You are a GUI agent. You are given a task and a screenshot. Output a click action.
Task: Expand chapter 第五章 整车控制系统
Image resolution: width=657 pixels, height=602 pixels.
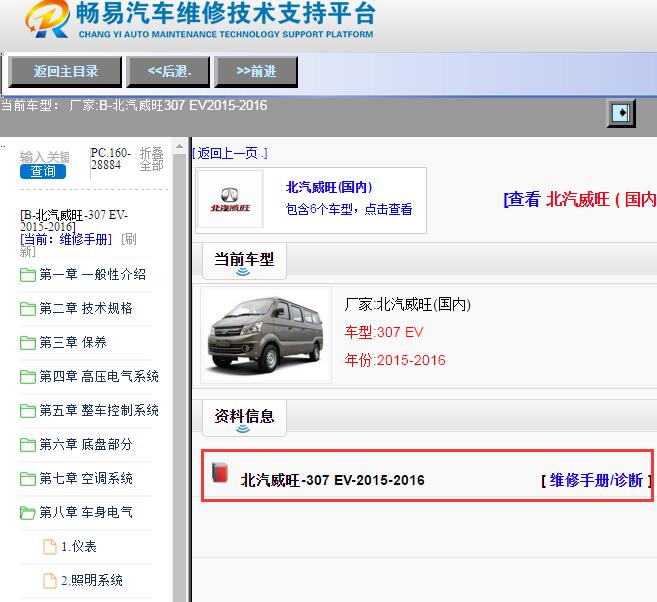tap(99, 410)
